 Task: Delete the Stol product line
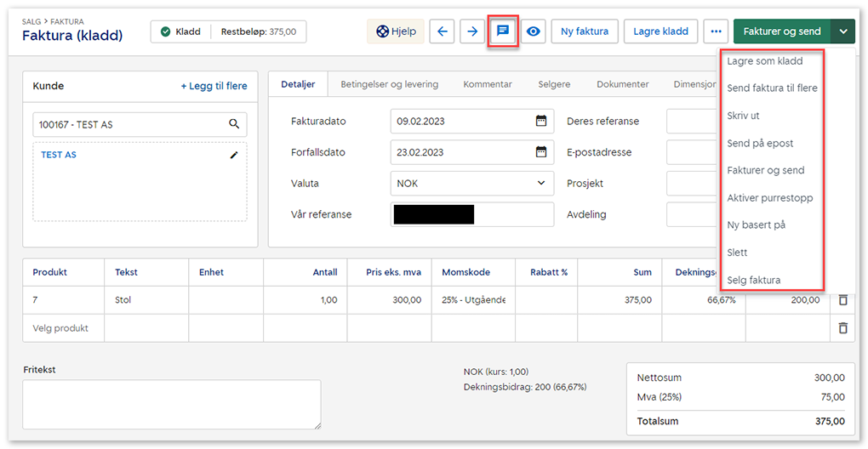(x=842, y=300)
